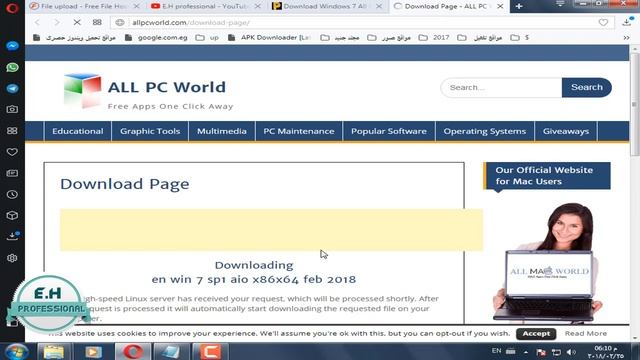The image size is (640, 360).
Task: Click the volume speaker tray icon
Action: coord(571,352)
